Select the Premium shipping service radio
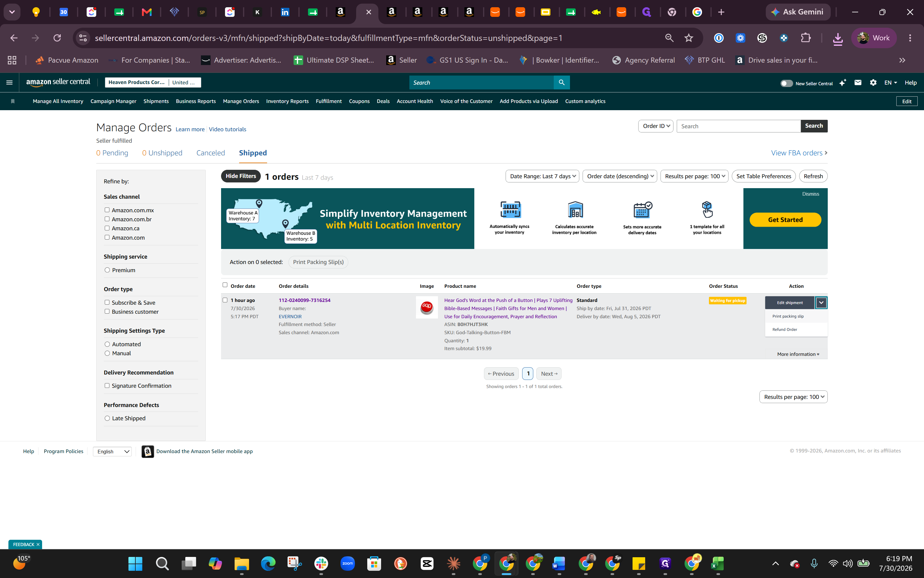 (107, 270)
